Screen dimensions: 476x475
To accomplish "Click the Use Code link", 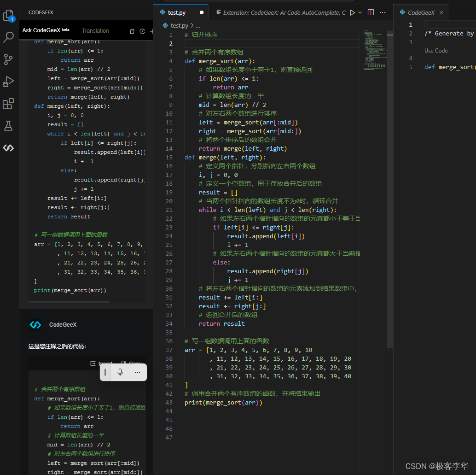I will [436, 50].
